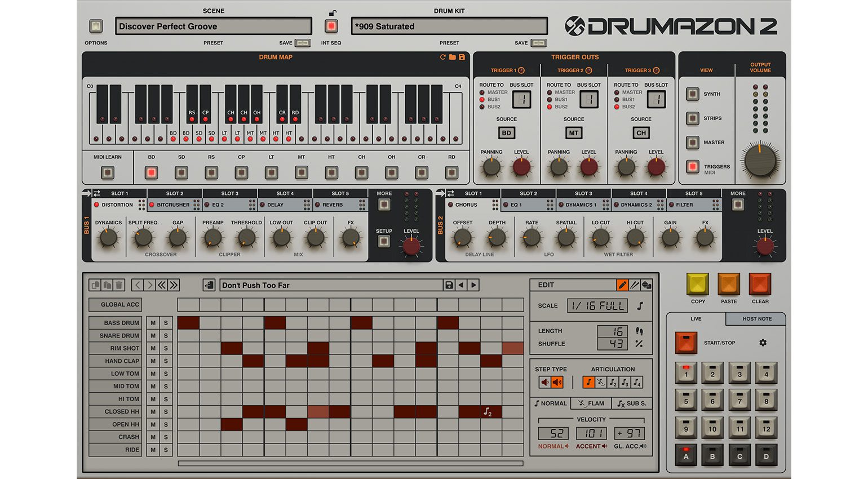Open the *909 Saturated drum kit selector
This screenshot has height=479, width=868.
tap(448, 26)
